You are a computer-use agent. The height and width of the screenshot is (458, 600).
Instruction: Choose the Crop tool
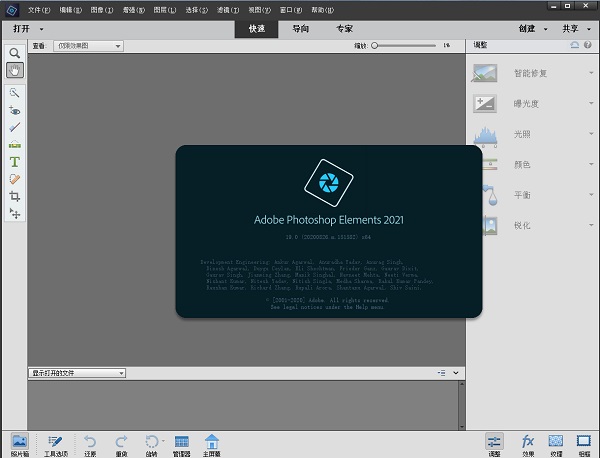15,196
